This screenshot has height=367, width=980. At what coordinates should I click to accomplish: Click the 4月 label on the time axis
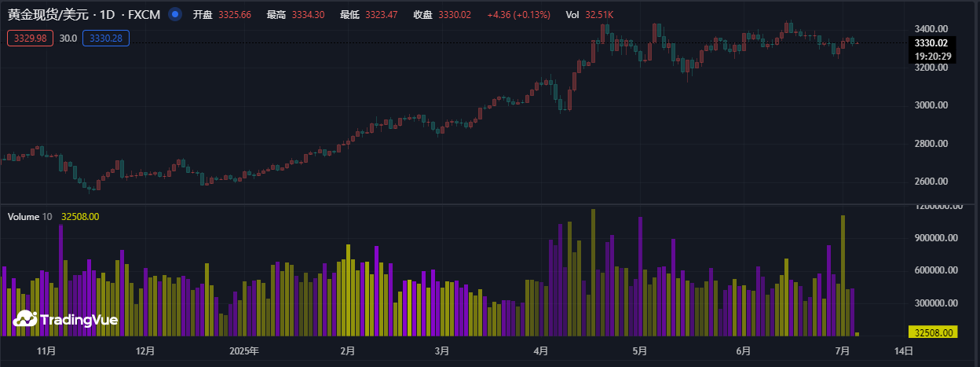[x=539, y=351]
